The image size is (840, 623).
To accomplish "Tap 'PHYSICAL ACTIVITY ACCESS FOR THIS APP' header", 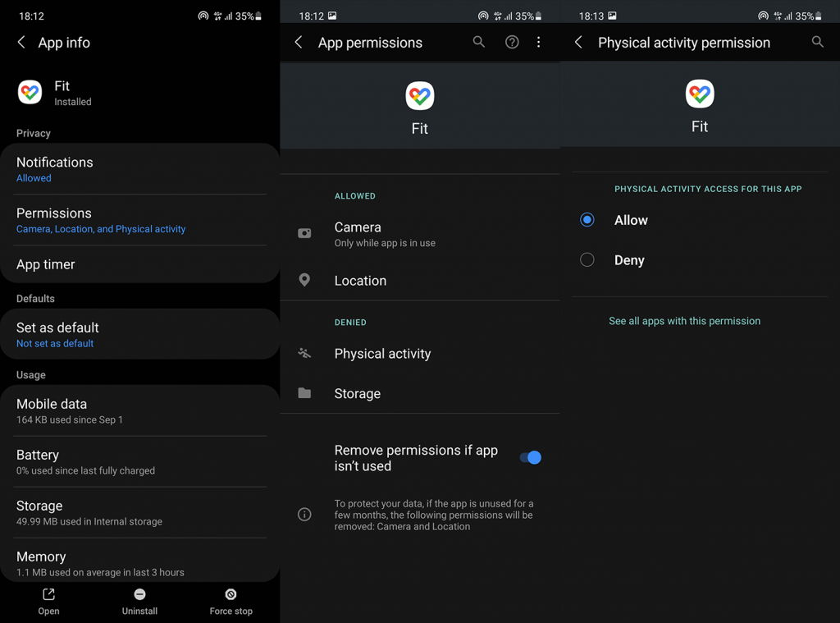I will coord(708,189).
